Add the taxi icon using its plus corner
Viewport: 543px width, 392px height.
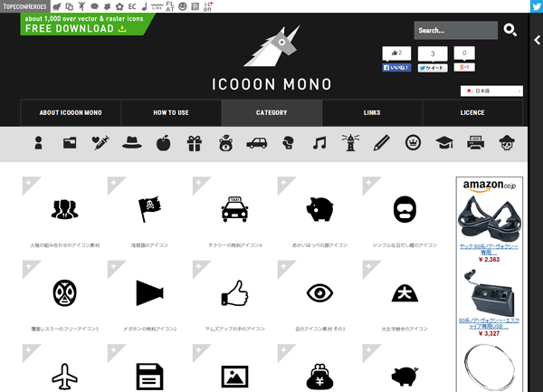click(199, 183)
